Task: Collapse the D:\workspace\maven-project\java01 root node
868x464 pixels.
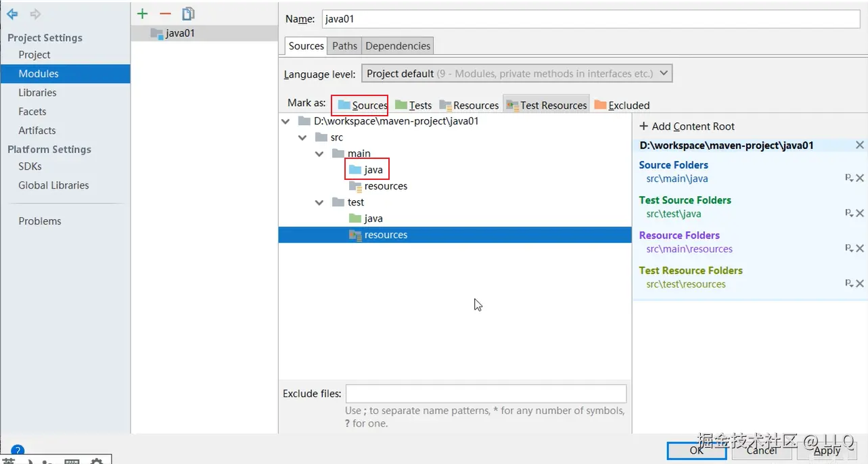Action: click(286, 121)
